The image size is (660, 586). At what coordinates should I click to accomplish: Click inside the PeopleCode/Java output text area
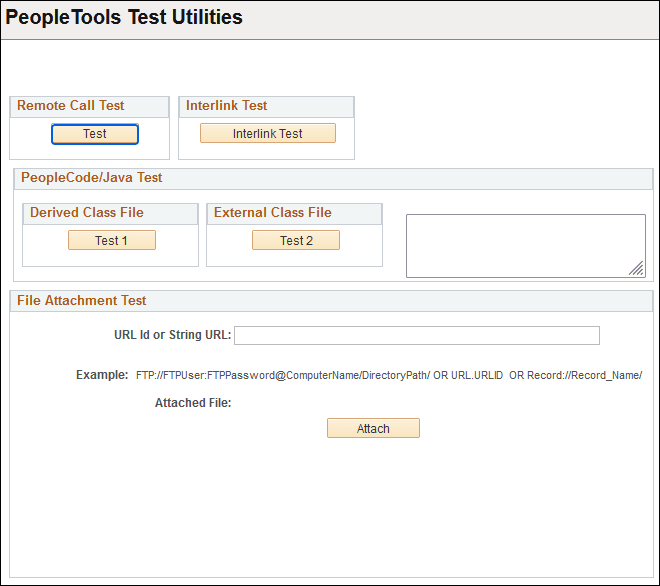(x=526, y=246)
